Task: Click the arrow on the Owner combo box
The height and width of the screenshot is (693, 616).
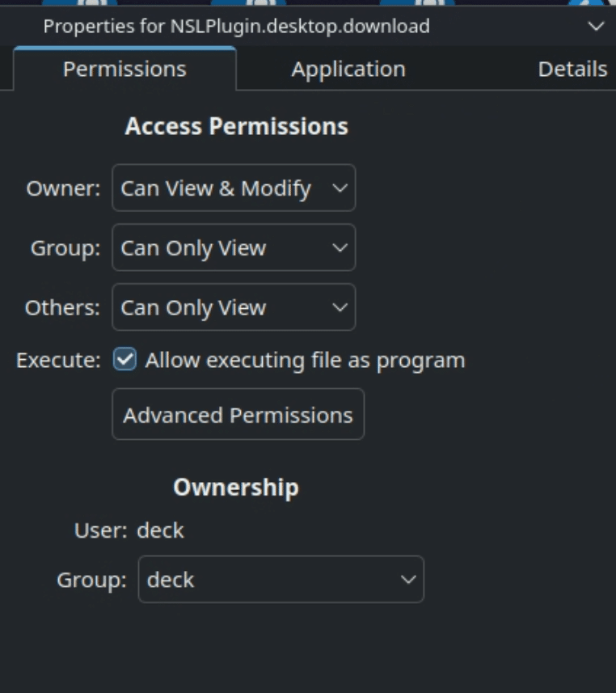Action: click(340, 188)
